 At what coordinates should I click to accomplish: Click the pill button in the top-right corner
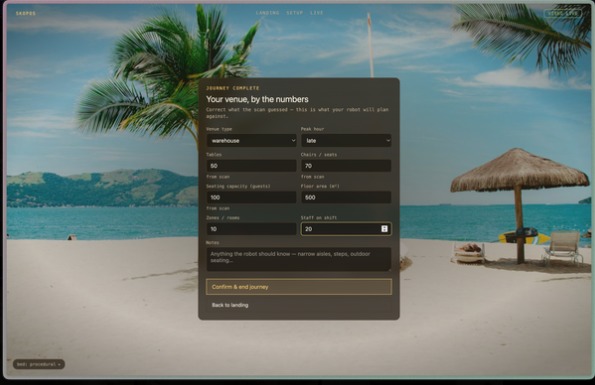(563, 13)
